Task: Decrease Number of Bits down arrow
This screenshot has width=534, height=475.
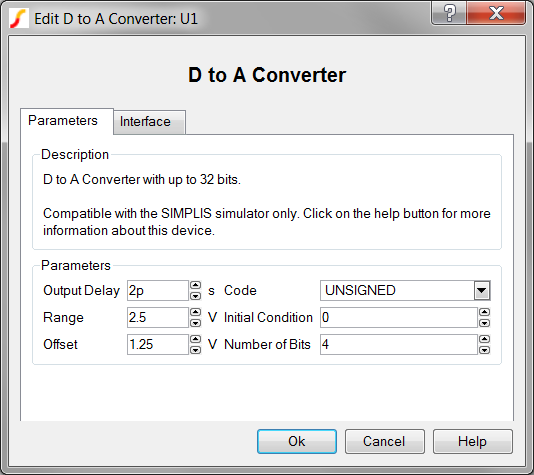Action: click(x=484, y=349)
